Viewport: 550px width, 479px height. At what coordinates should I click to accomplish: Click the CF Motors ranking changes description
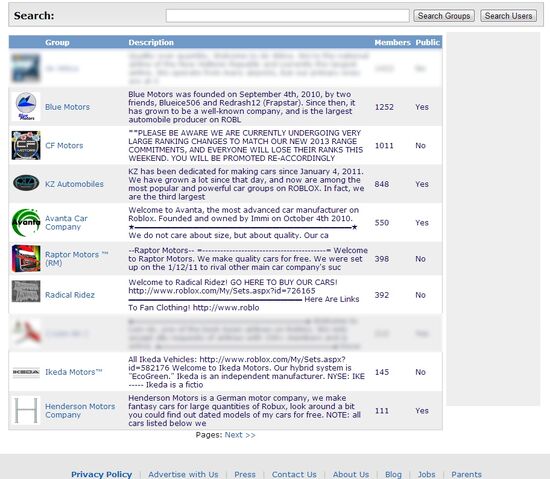pos(246,146)
